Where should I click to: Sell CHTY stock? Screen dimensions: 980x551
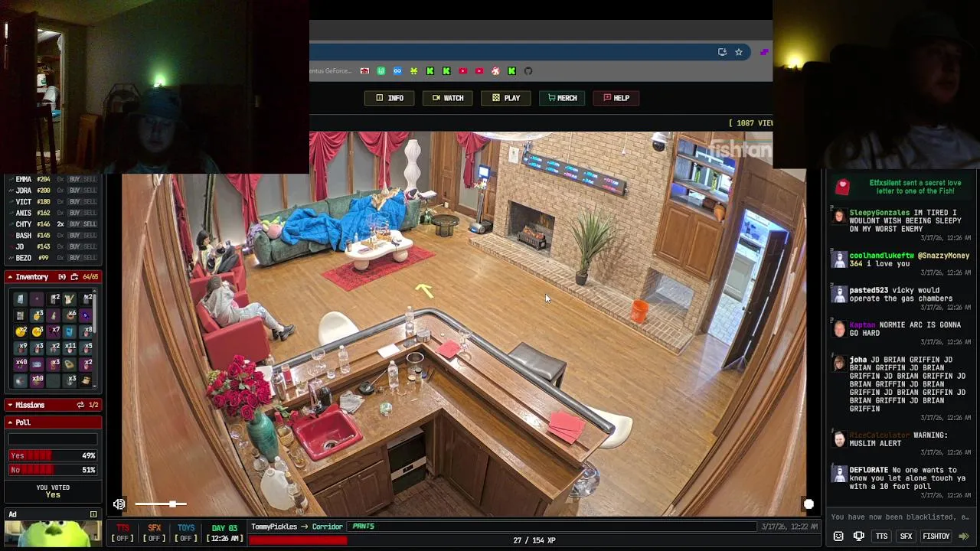pos(90,224)
